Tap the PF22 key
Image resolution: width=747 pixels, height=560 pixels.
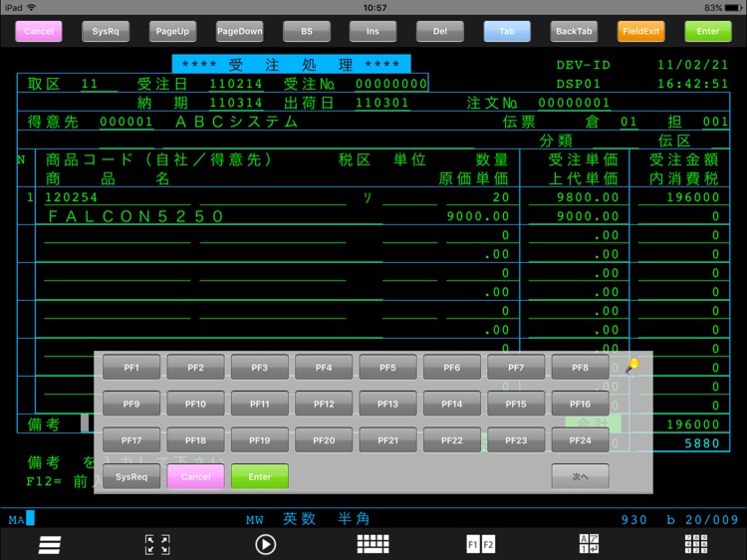pos(451,440)
